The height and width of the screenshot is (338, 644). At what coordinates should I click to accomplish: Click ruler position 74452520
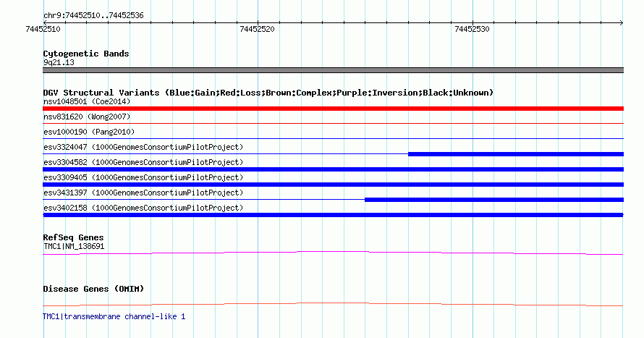[x=257, y=29]
